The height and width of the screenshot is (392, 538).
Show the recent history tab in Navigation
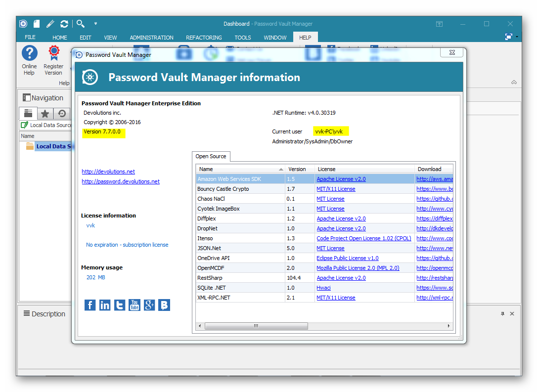[x=62, y=113]
